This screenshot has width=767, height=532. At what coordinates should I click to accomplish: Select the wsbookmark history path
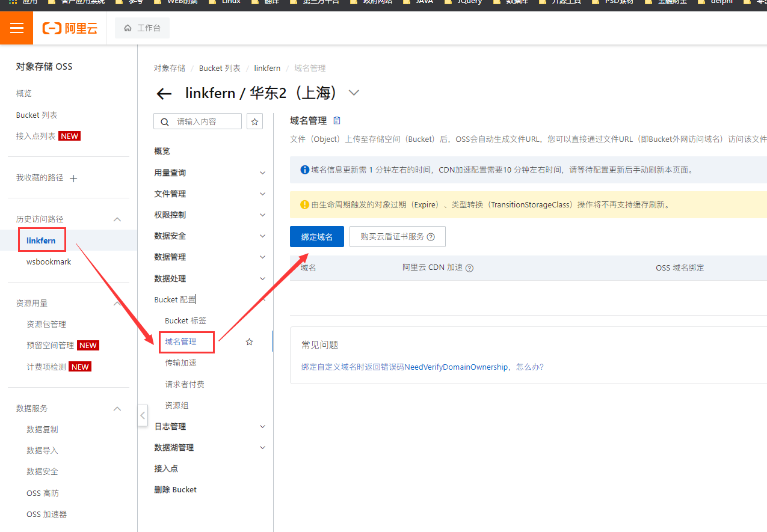tap(49, 262)
